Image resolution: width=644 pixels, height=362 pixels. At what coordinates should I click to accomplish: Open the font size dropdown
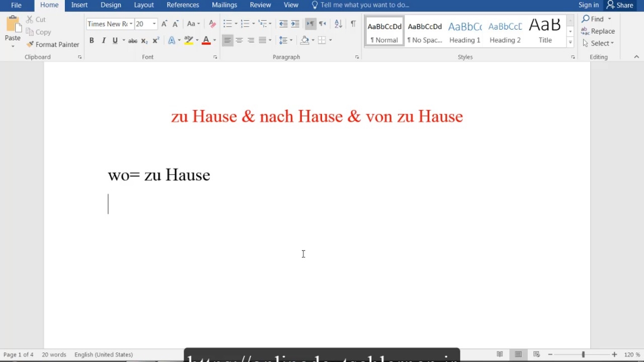click(x=154, y=24)
